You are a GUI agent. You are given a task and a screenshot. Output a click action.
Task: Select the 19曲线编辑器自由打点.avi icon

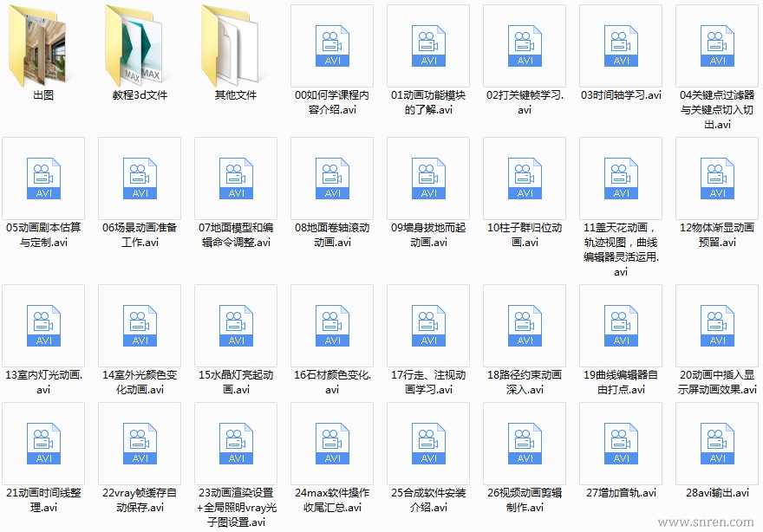click(x=622, y=325)
